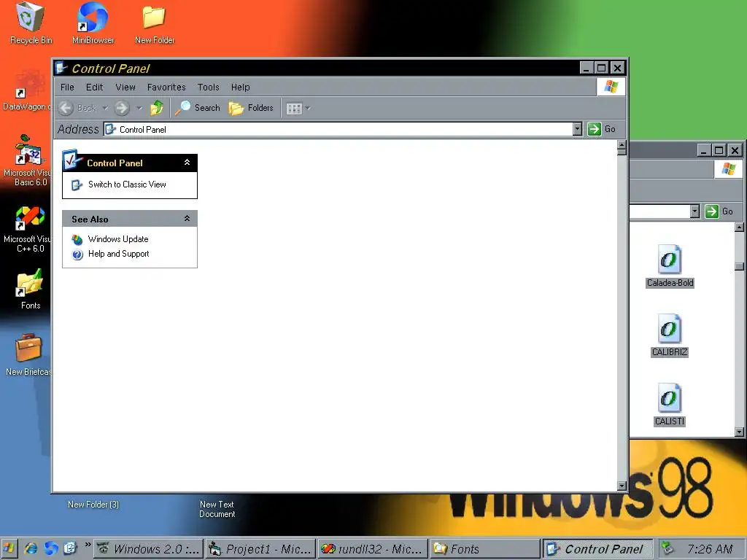The width and height of the screenshot is (747, 560).
Task: Launch Internet Explorer from Quick Launch
Action: (x=31, y=548)
